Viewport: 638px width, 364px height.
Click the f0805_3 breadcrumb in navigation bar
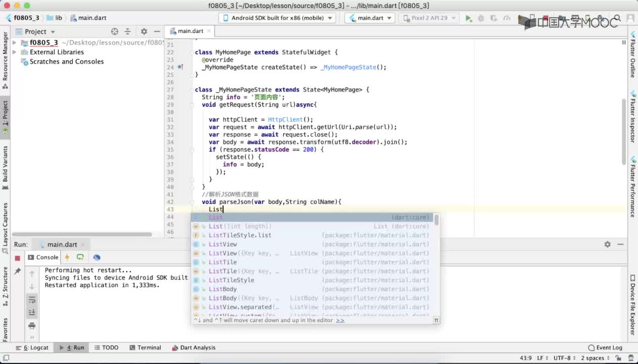pyautogui.click(x=22, y=18)
